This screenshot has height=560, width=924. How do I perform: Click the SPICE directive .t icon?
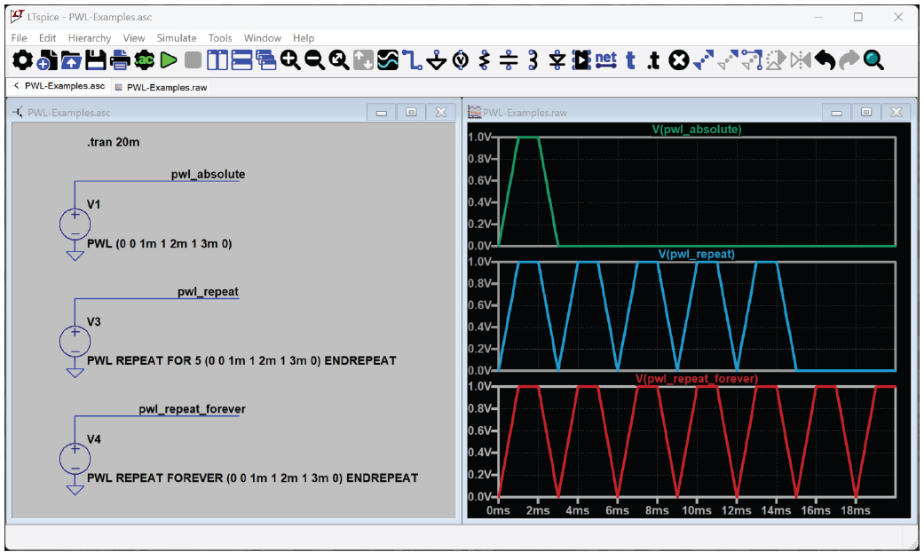click(654, 60)
